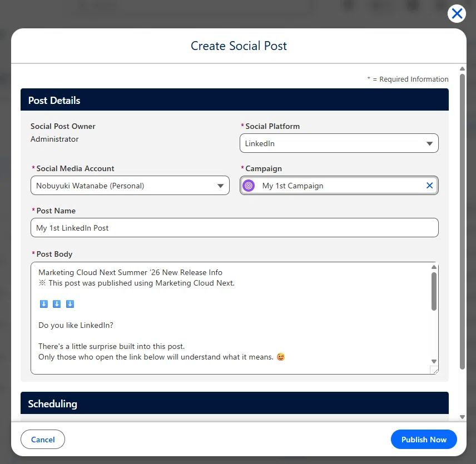Viewport: 476px width, 464px height.
Task: Click the '※ This post was published' line
Action: tap(136, 283)
